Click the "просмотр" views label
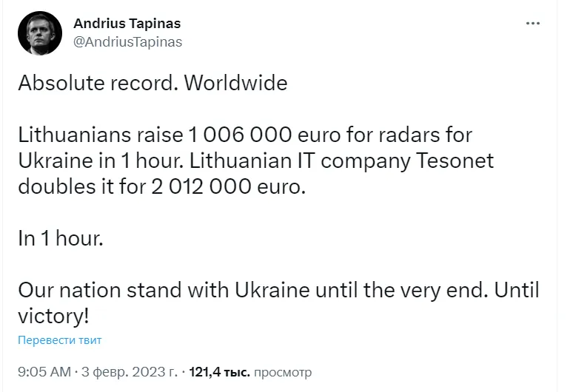Viewport: 573px width, 392px height. point(283,371)
